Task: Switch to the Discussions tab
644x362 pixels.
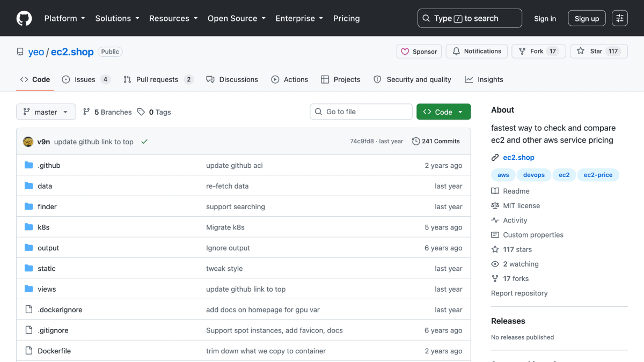Action: [x=232, y=79]
